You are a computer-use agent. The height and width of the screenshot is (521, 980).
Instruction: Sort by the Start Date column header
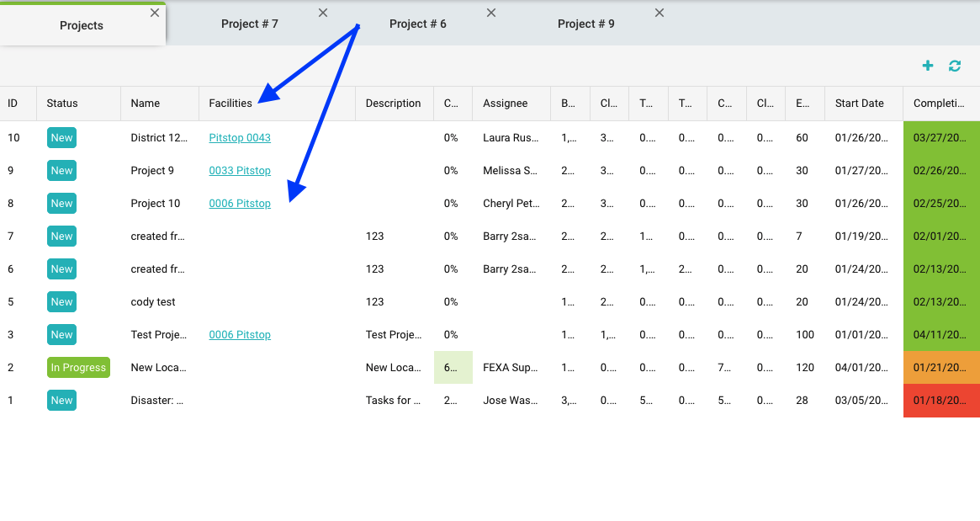(x=859, y=104)
